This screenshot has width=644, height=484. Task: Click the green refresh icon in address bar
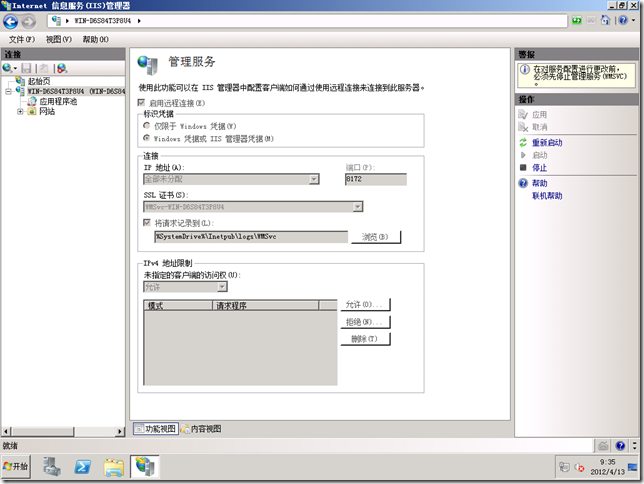(577, 20)
